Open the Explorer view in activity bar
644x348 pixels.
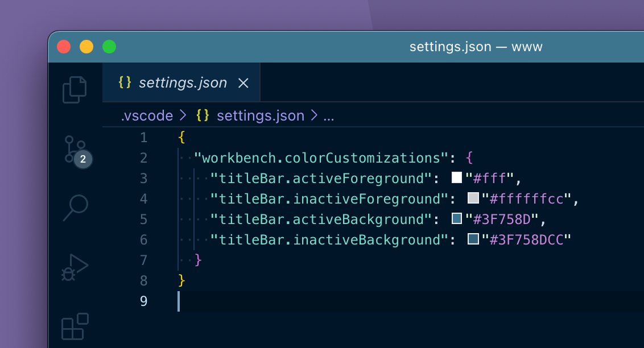tap(75, 90)
